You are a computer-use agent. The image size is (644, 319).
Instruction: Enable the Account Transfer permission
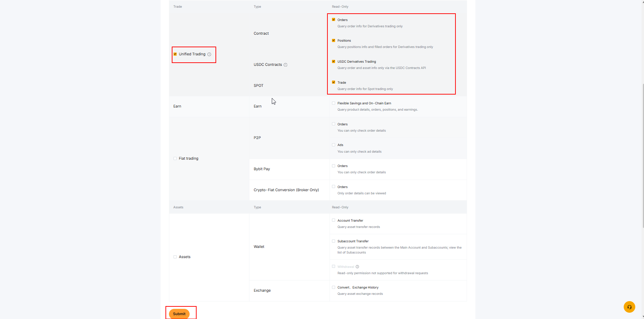[x=334, y=220]
